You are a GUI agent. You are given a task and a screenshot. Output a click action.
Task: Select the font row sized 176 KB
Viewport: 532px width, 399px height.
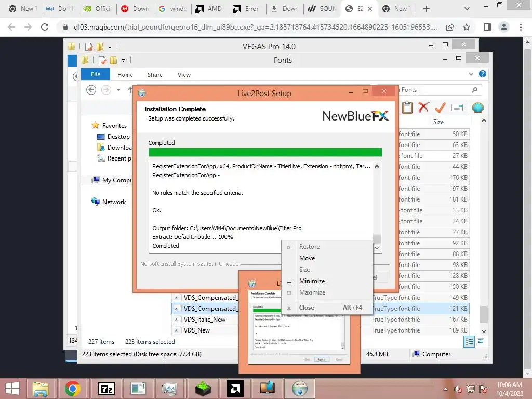(434, 178)
